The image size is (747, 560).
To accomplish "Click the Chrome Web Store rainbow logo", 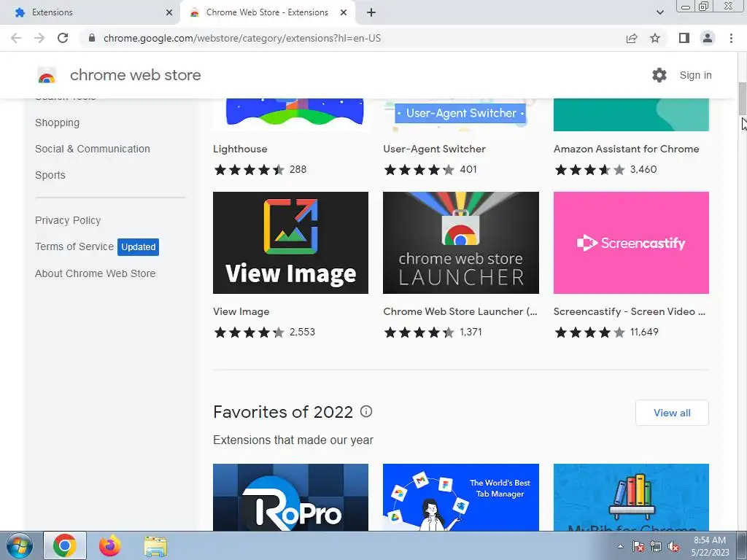I will click(x=47, y=75).
